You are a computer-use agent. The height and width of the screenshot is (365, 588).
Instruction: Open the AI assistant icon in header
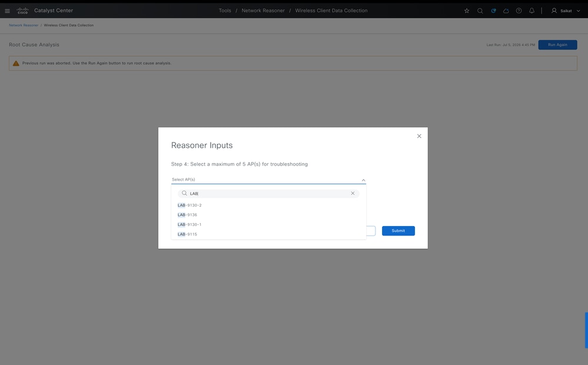click(x=493, y=11)
